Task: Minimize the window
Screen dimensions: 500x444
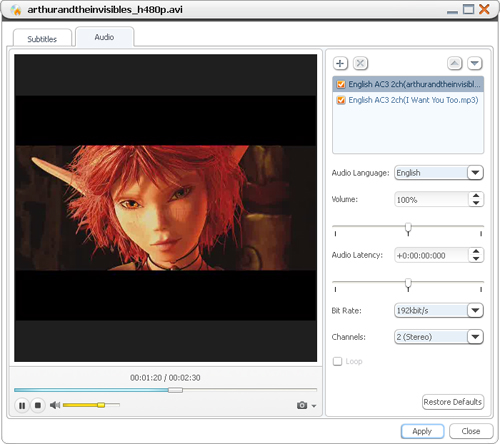Action: (x=452, y=12)
